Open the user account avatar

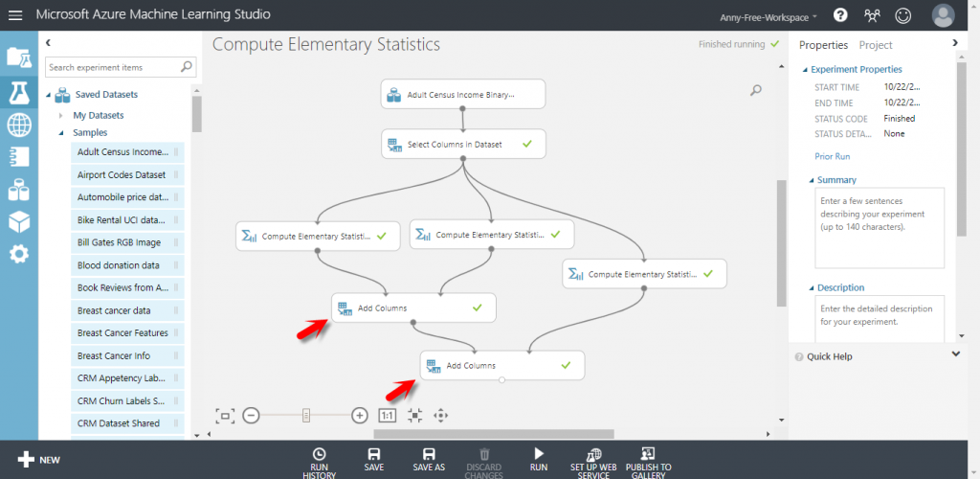[943, 15]
